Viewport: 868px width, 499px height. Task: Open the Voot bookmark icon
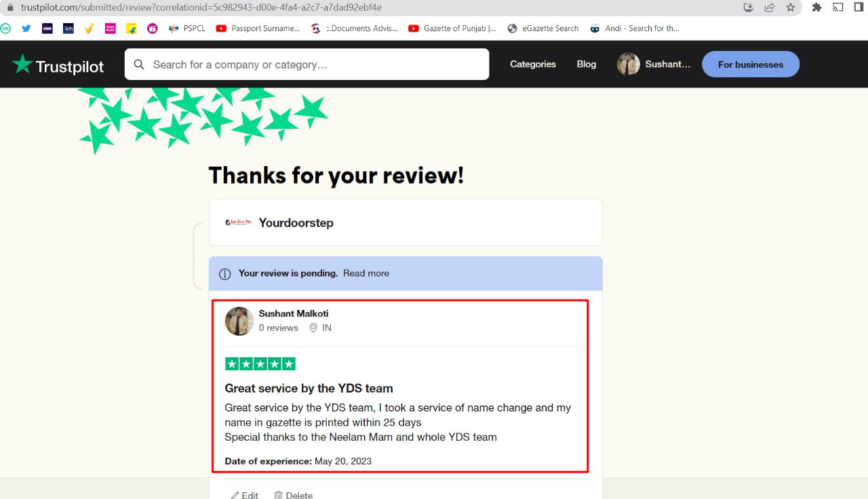[x=47, y=28]
